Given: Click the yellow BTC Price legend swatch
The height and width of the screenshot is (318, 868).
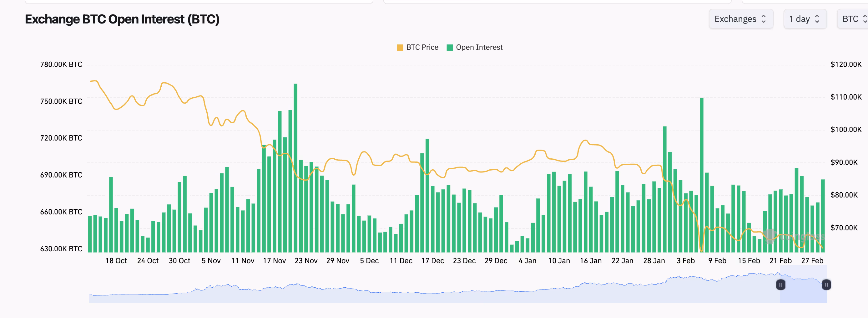Looking at the screenshot, I should (x=399, y=47).
